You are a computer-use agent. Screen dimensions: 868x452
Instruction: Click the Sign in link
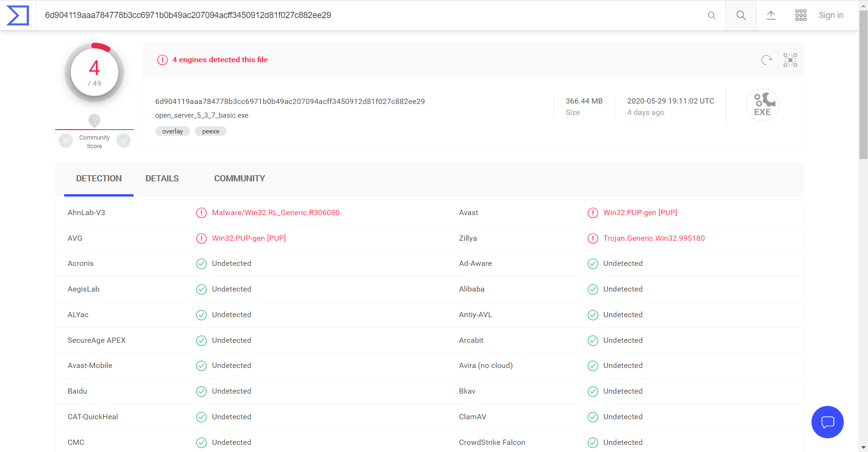(831, 15)
